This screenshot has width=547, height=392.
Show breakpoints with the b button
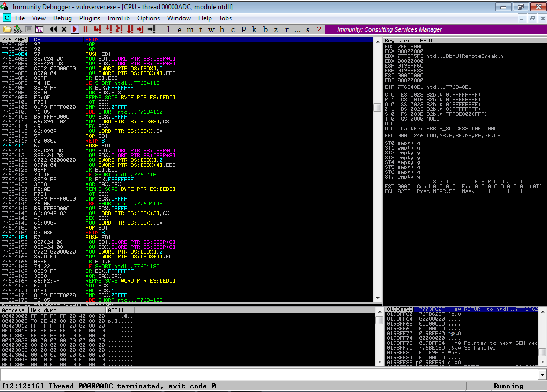[x=265, y=29]
